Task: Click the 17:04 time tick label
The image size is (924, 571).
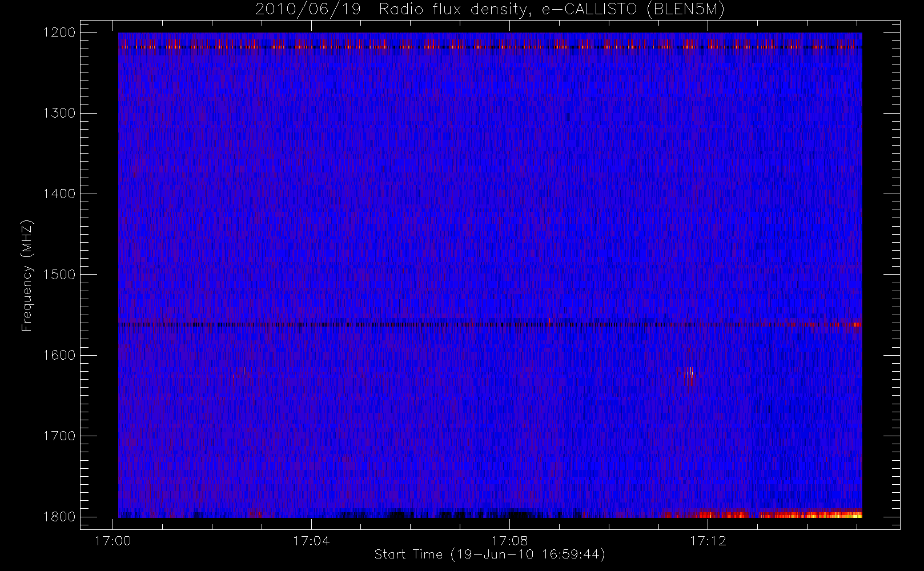Action: click(311, 541)
